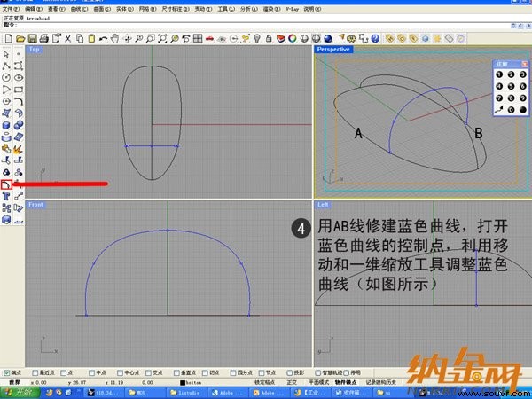Viewport: 532px width, 399px height.
Task: Click the Copy icon in the toolbar
Action: tap(80, 39)
